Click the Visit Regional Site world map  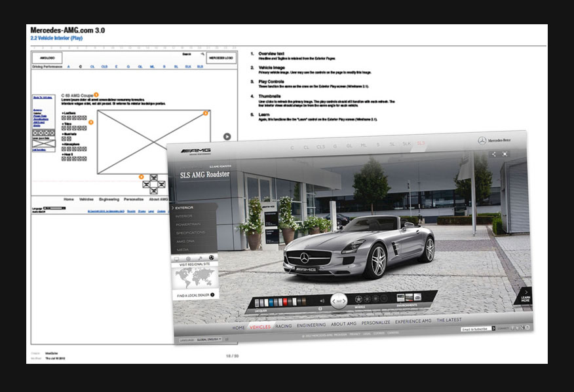tap(195, 278)
